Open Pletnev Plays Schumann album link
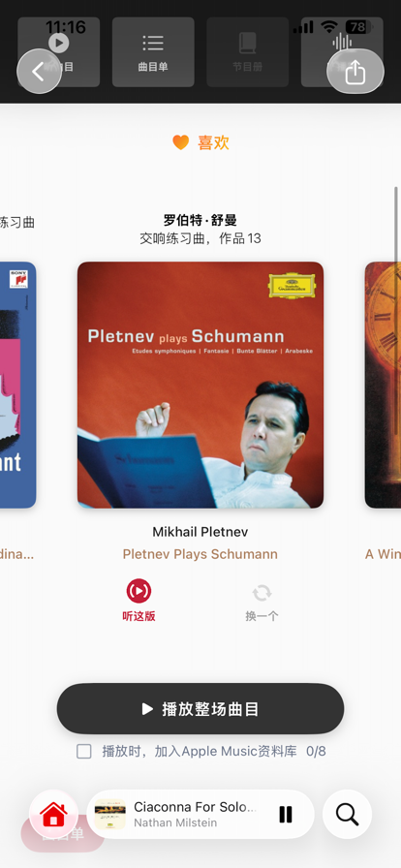 (200, 554)
